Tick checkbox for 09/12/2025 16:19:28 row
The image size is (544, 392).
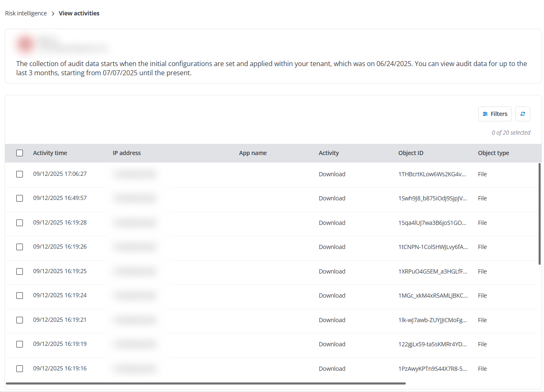click(x=20, y=223)
